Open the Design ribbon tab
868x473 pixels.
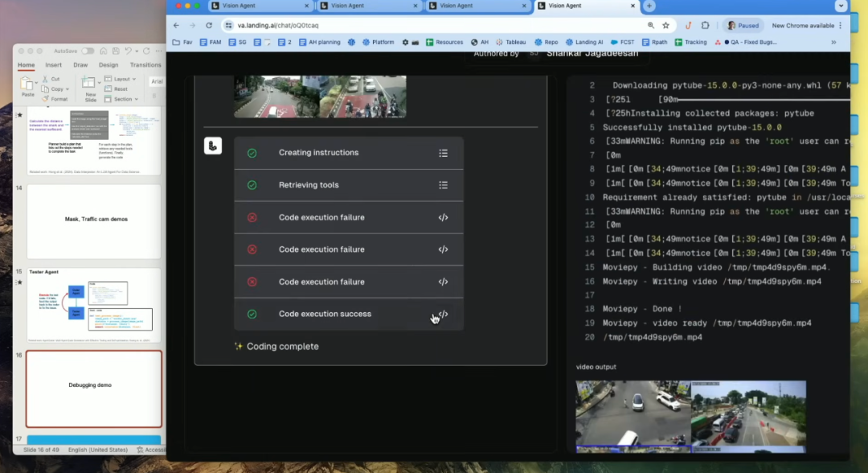pyautogui.click(x=108, y=65)
